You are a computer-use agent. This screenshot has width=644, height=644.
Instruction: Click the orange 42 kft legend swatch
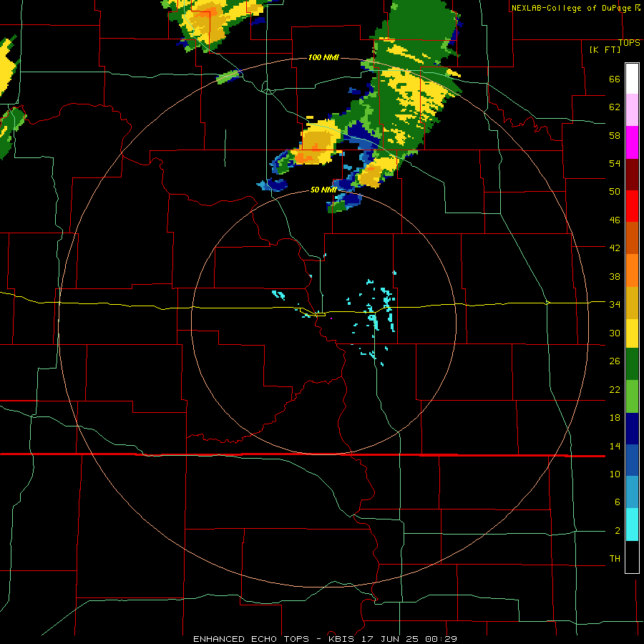pos(632,270)
